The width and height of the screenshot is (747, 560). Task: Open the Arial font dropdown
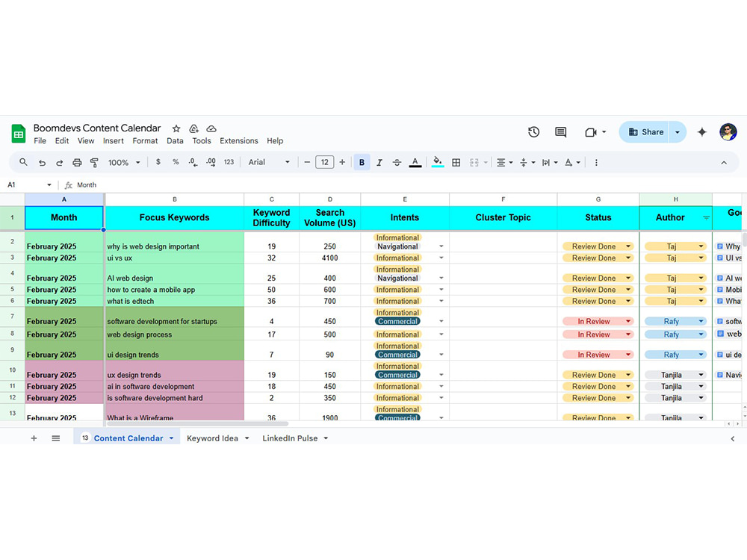pyautogui.click(x=269, y=162)
